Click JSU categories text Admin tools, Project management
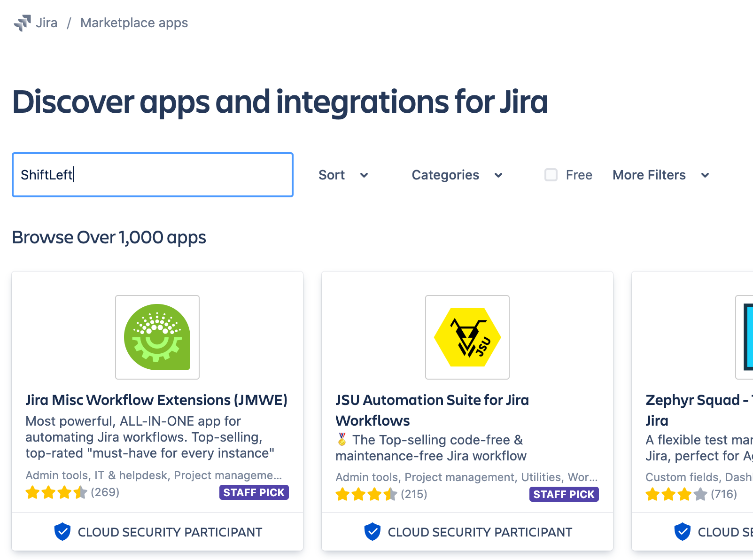This screenshot has height=560, width=753. pyautogui.click(x=466, y=477)
